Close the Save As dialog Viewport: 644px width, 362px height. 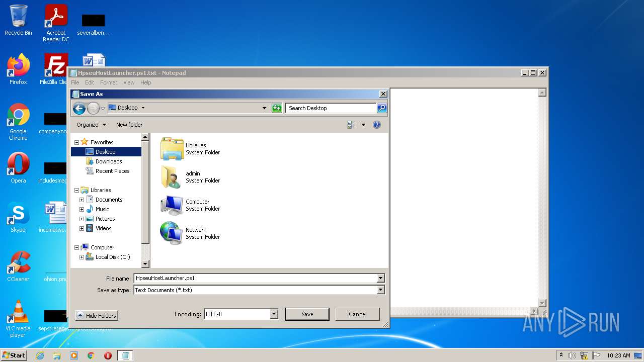(383, 94)
